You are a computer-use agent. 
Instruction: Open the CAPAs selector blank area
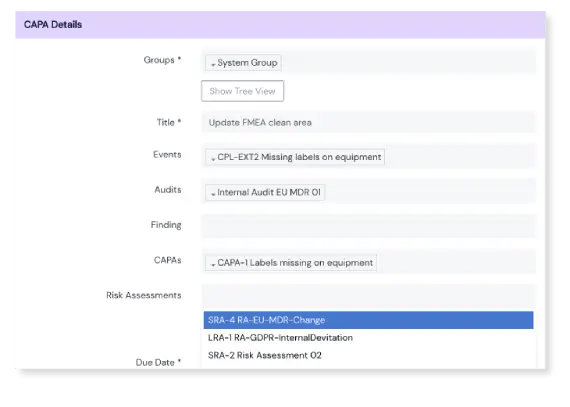coord(456,262)
